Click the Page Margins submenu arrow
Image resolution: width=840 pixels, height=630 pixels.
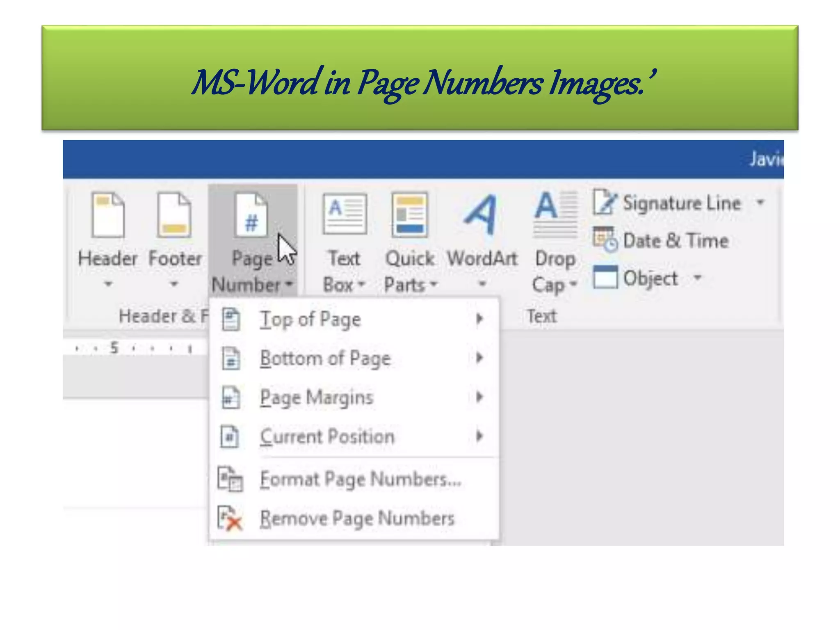(479, 397)
